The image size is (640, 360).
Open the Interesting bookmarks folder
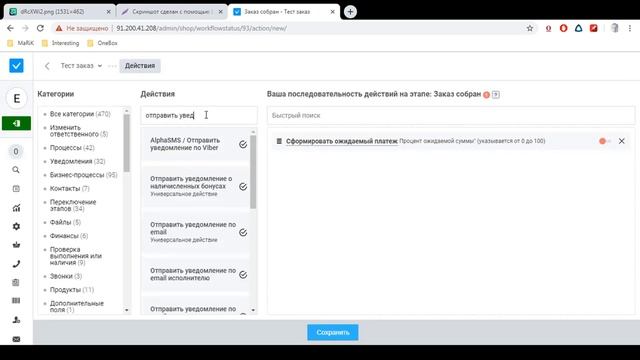click(60, 43)
